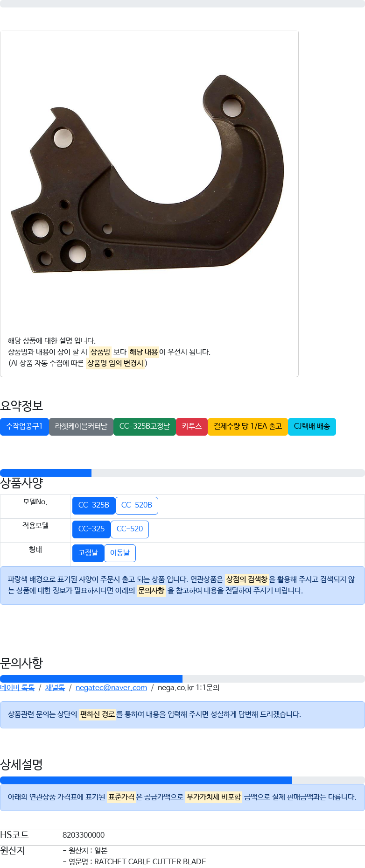Screen dimensions: 365x868
Task: Choose model number CC-520B
Action: point(137,505)
